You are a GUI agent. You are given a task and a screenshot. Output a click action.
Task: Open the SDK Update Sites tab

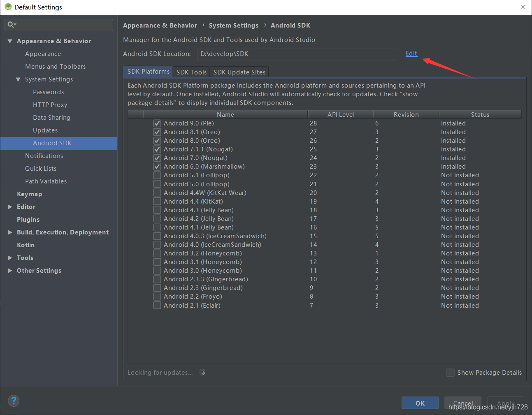(239, 72)
